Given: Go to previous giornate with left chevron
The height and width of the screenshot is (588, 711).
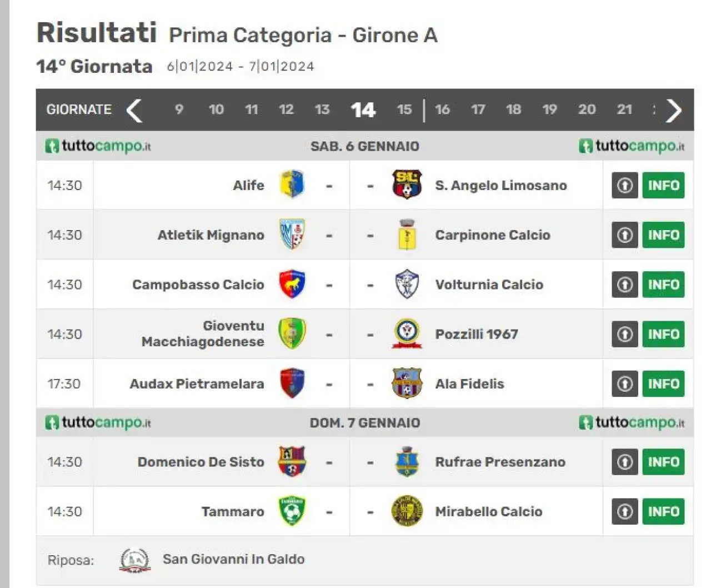Looking at the screenshot, I should click(x=134, y=110).
